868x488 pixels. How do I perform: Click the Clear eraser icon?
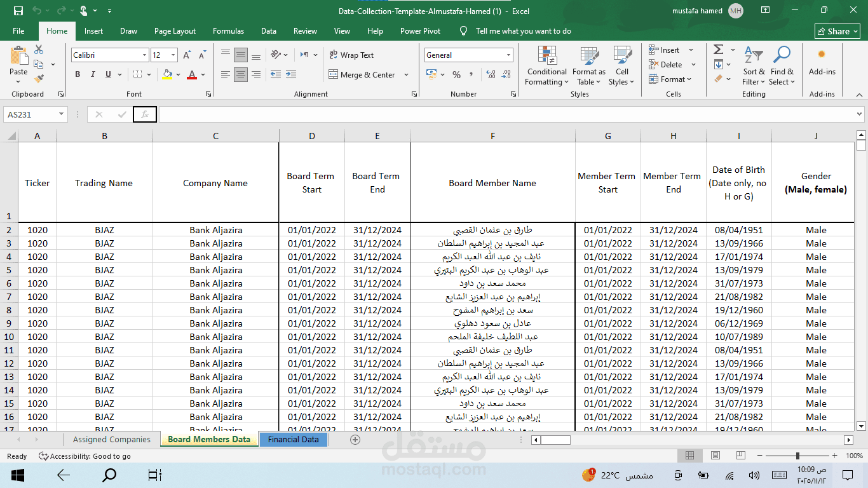719,79
